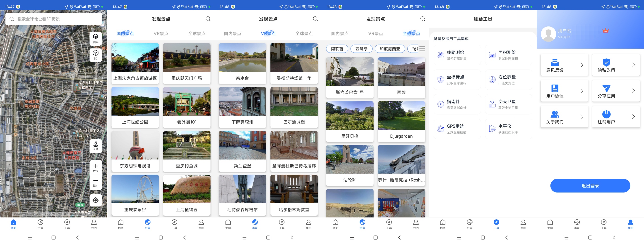This screenshot has width=644, height=244.
Task: Toggle street view off with 关闭 button
Action: point(96,145)
